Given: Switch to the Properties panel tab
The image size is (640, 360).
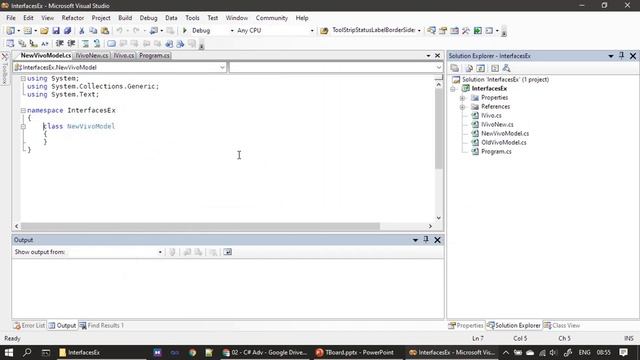Looking at the screenshot, I should click(x=465, y=325).
